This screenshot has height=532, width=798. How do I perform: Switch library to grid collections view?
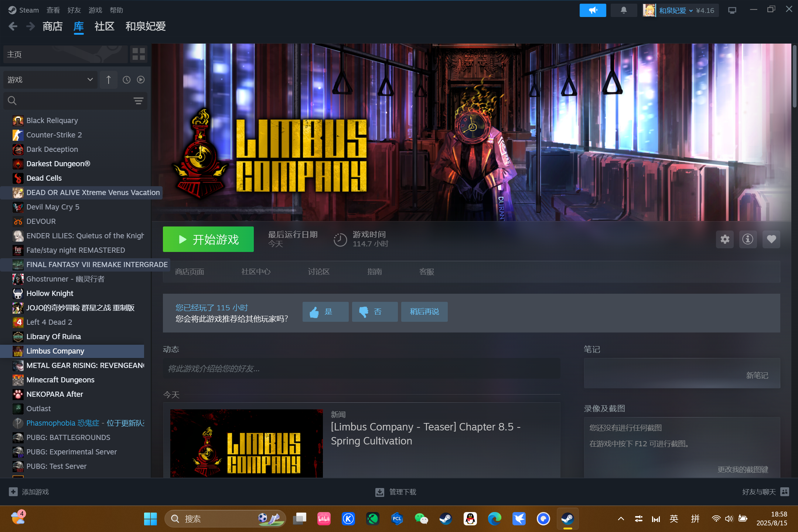tap(139, 54)
